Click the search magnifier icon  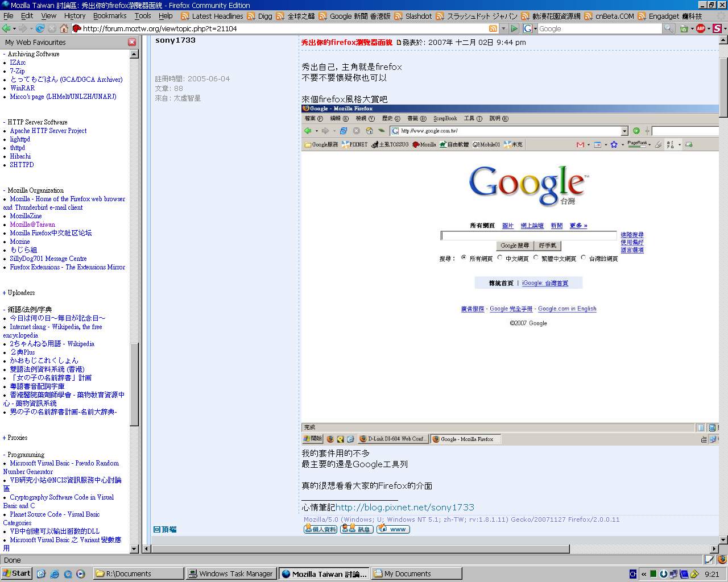668,28
